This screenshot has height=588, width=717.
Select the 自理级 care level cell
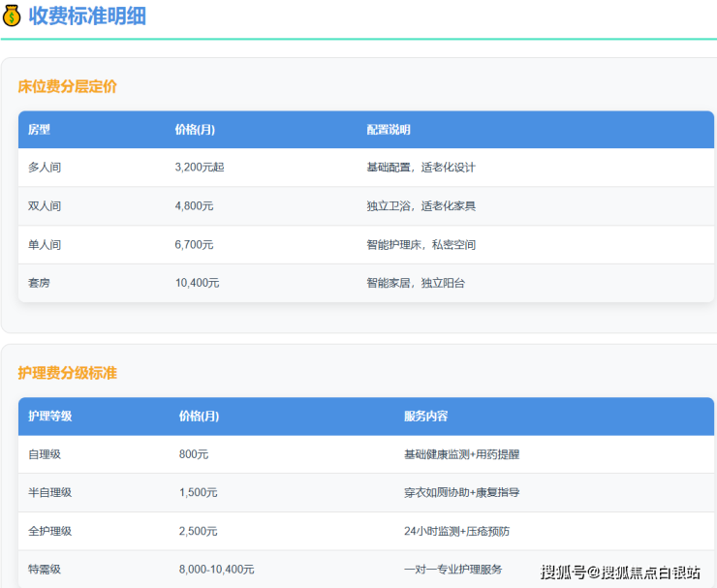pyautogui.click(x=45, y=454)
